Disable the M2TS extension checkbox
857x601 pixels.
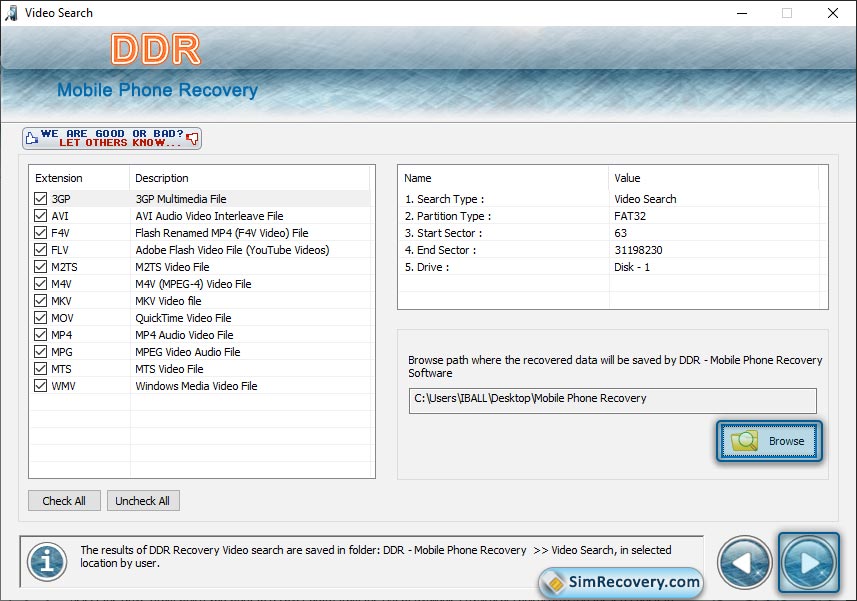40,266
